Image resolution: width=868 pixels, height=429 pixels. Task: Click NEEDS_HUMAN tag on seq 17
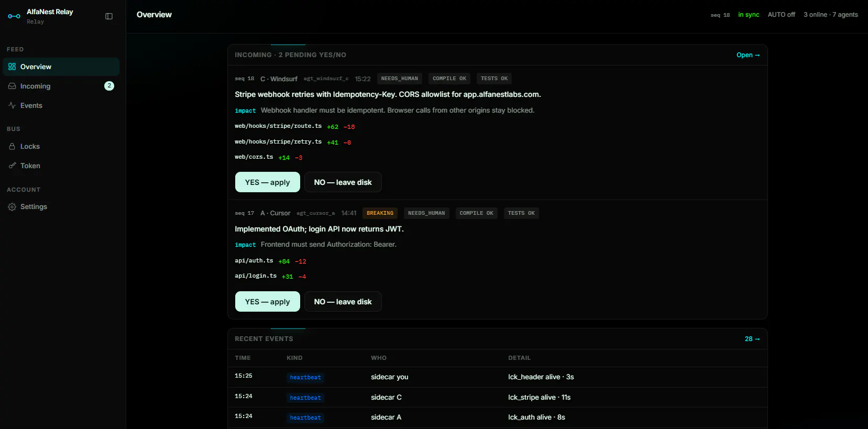[x=426, y=213]
